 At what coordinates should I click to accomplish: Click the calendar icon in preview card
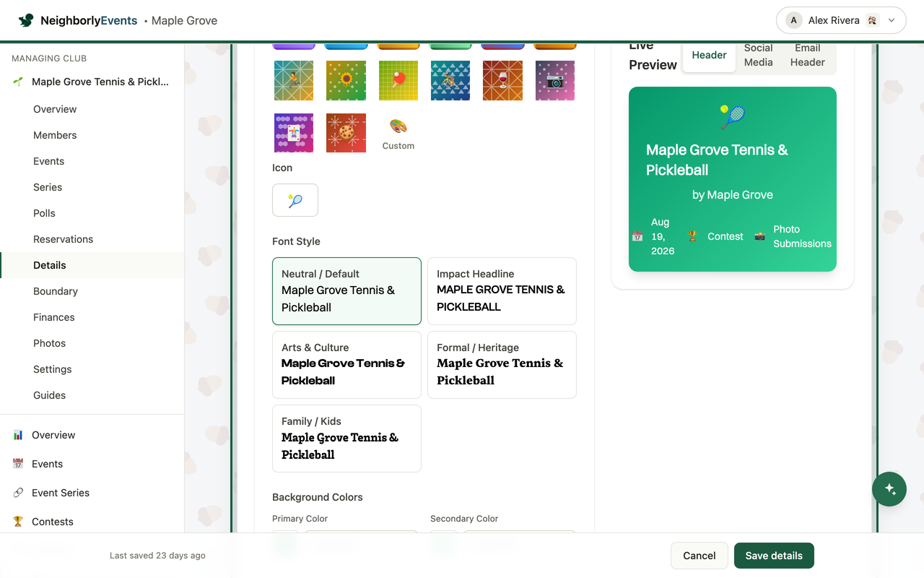[x=637, y=236]
